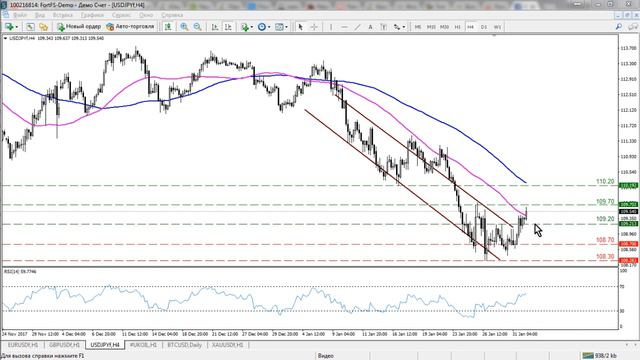Screen dimensions: 640x360
Task: Click the Periods clock icon
Action: [x=262, y=27]
